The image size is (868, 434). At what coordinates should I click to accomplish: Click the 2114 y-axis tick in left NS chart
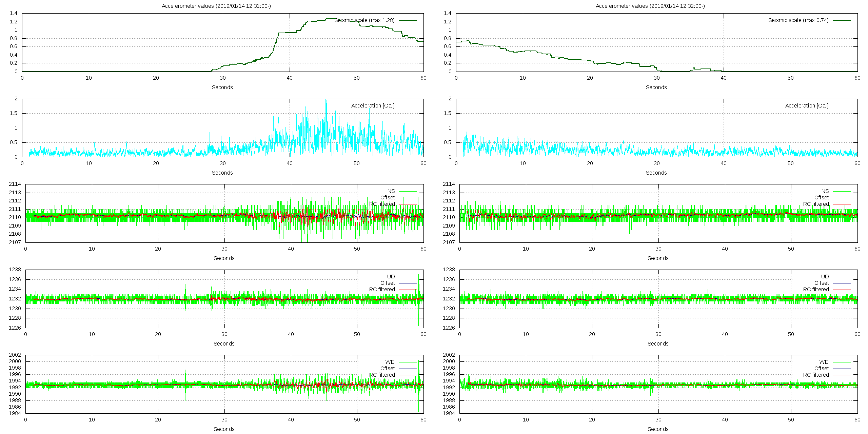tap(15, 184)
